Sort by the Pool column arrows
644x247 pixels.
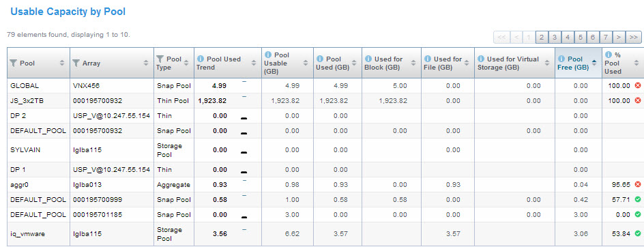coord(62,63)
